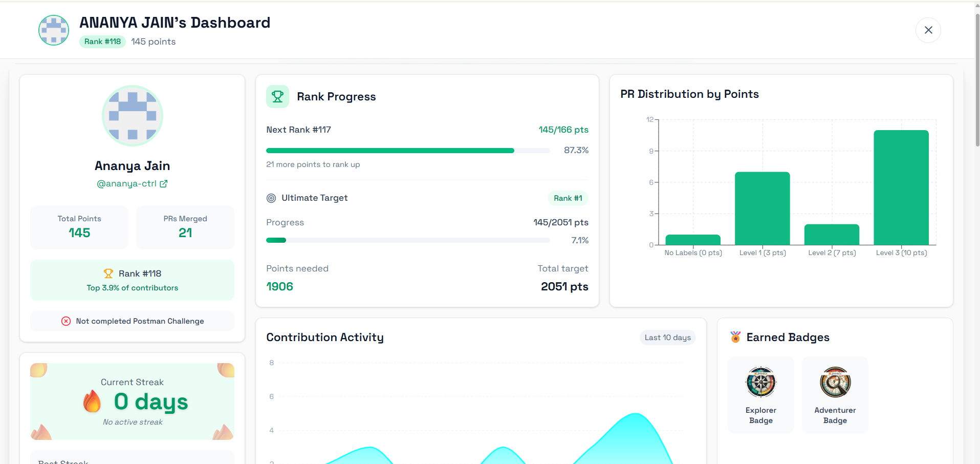The image size is (980, 464).
Task: Click the Level 3 (10 pts) bar
Action: [x=901, y=187]
